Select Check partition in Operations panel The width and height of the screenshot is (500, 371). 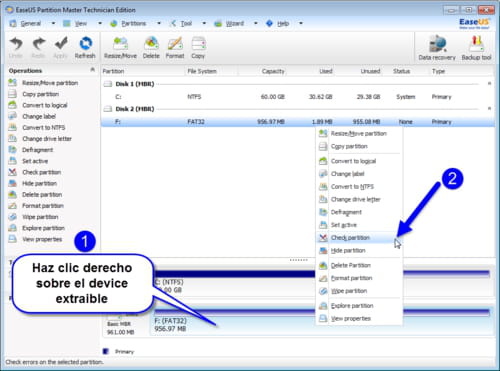pos(35,172)
